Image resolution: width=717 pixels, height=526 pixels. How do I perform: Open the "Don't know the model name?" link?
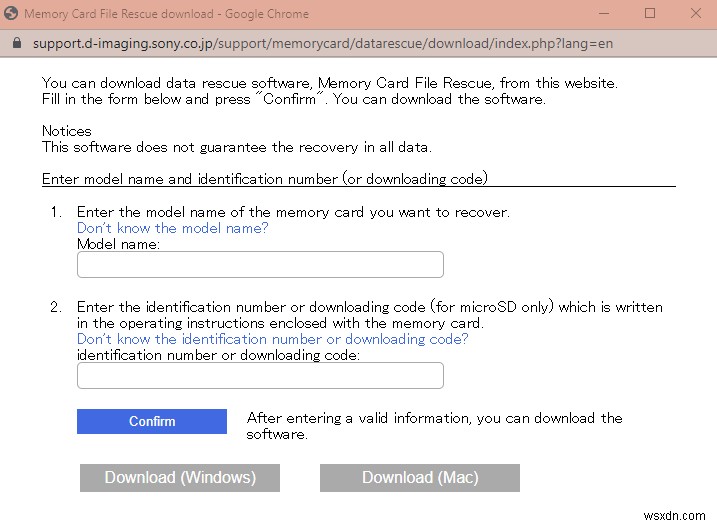click(x=172, y=228)
